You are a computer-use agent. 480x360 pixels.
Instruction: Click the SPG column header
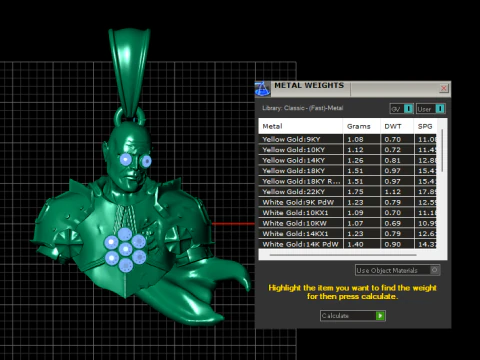425,126
